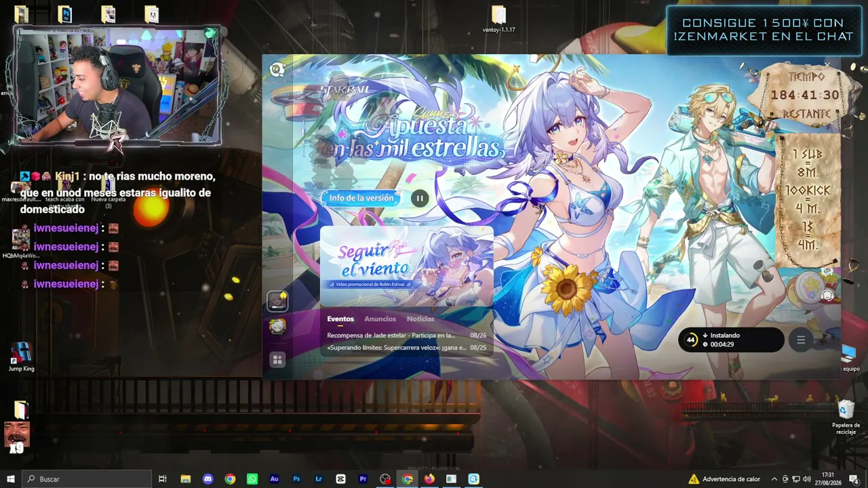Open the taskbar clock showing 17:31
The image size is (868, 488).
(x=828, y=479)
